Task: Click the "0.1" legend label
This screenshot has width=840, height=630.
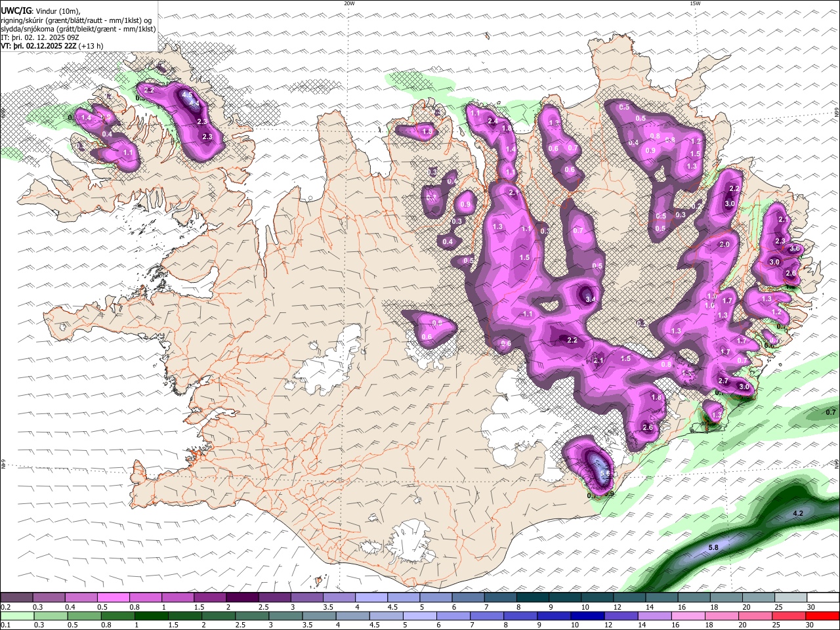Action: click(5, 625)
